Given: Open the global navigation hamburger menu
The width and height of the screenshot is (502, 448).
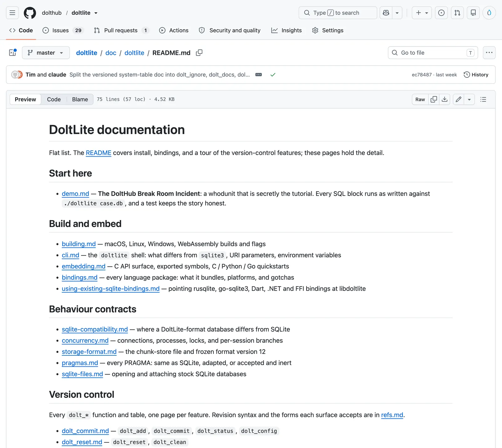Looking at the screenshot, I should pyautogui.click(x=12, y=13).
